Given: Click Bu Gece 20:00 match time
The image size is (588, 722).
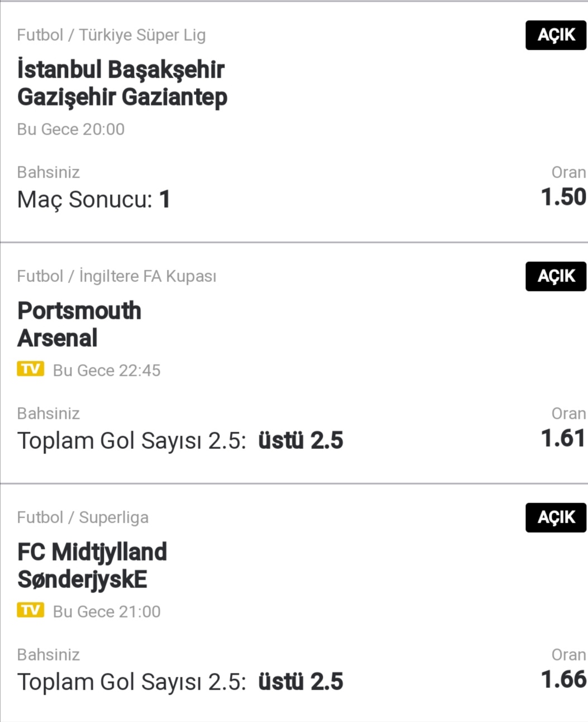Looking at the screenshot, I should (x=71, y=129).
